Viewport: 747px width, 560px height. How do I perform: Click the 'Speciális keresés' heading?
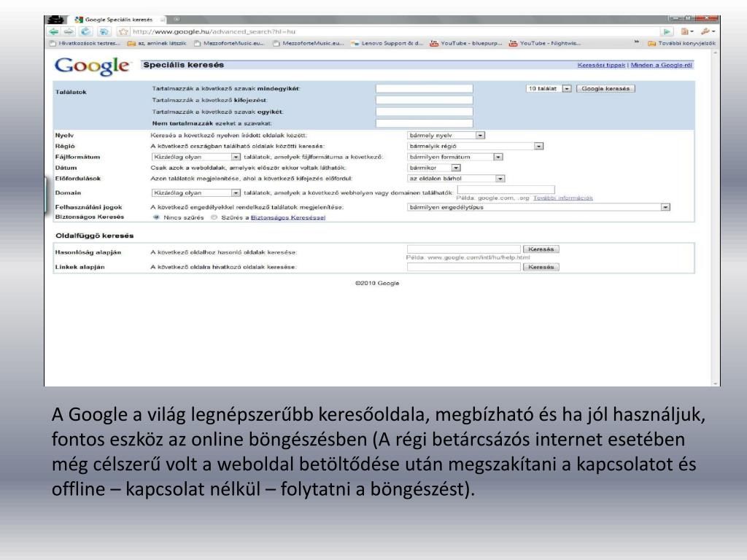[x=183, y=65]
